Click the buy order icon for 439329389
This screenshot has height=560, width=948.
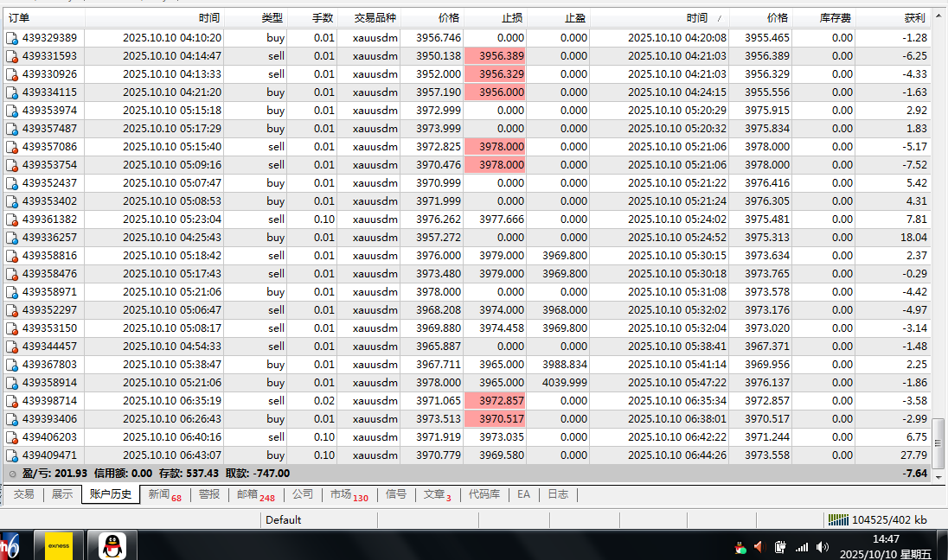(12, 38)
